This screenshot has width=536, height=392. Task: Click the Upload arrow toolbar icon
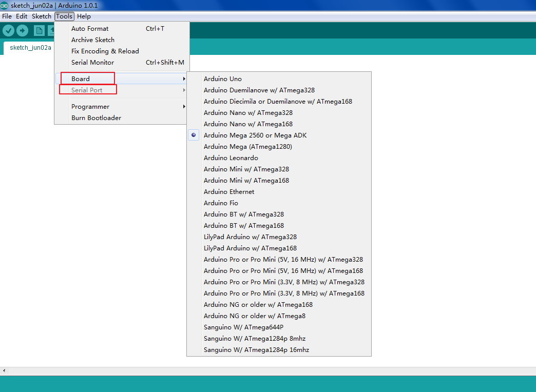point(22,31)
